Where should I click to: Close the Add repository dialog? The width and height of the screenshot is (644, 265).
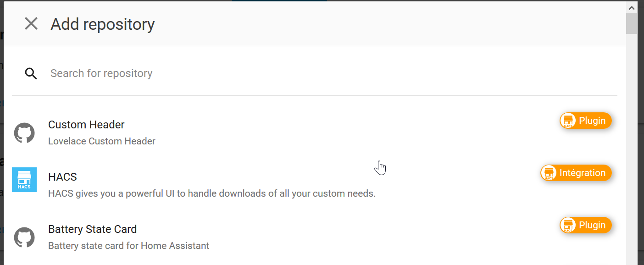coord(31,24)
